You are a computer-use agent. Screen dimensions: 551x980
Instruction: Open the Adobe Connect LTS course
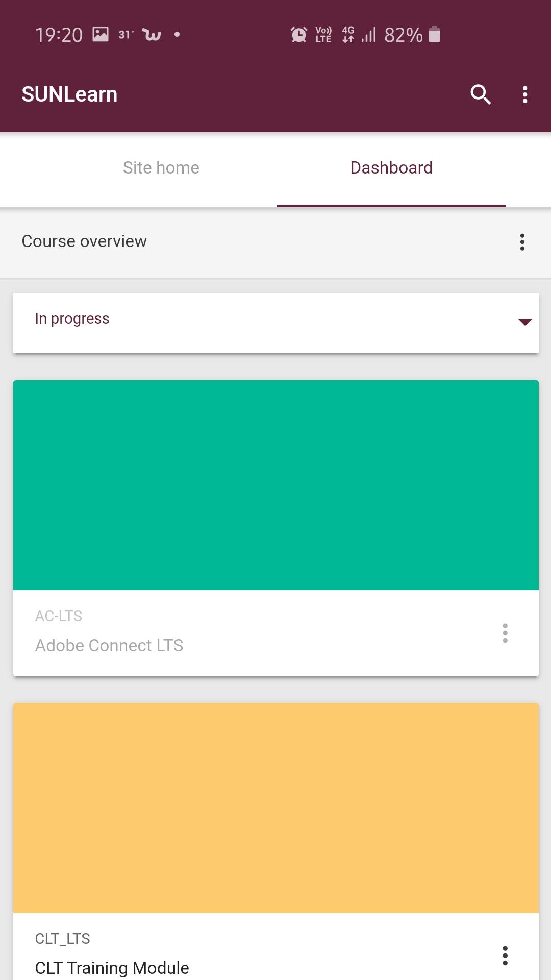pos(109,646)
